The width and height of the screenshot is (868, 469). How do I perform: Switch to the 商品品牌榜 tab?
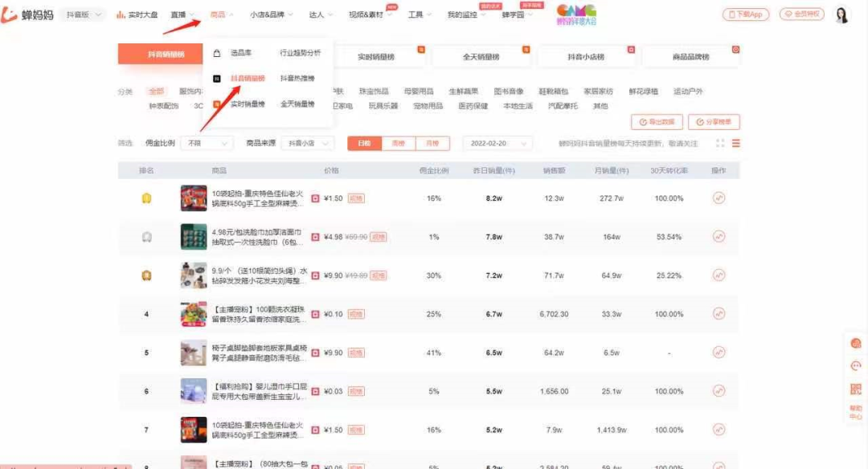[691, 56]
